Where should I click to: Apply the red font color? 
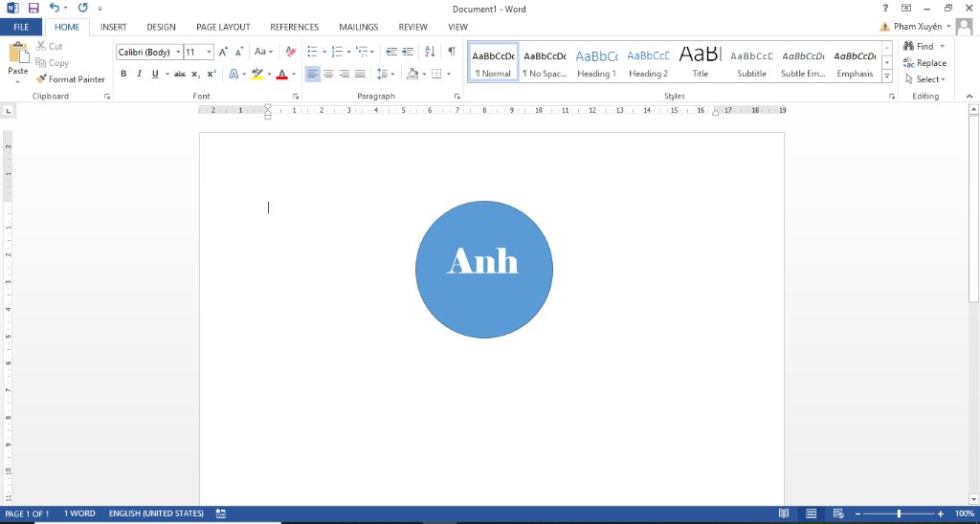(282, 74)
